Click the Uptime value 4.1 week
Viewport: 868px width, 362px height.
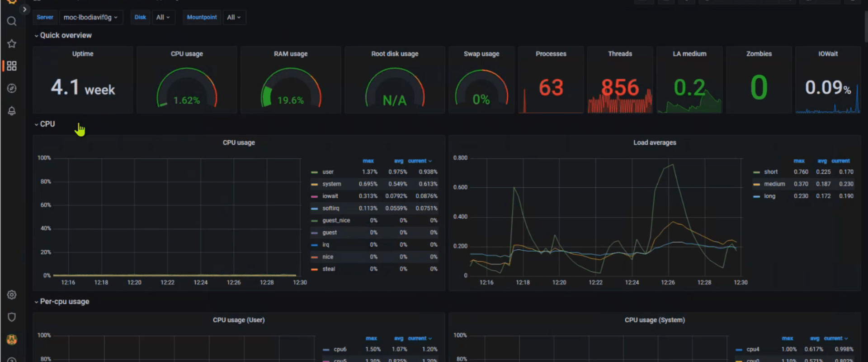click(x=83, y=87)
